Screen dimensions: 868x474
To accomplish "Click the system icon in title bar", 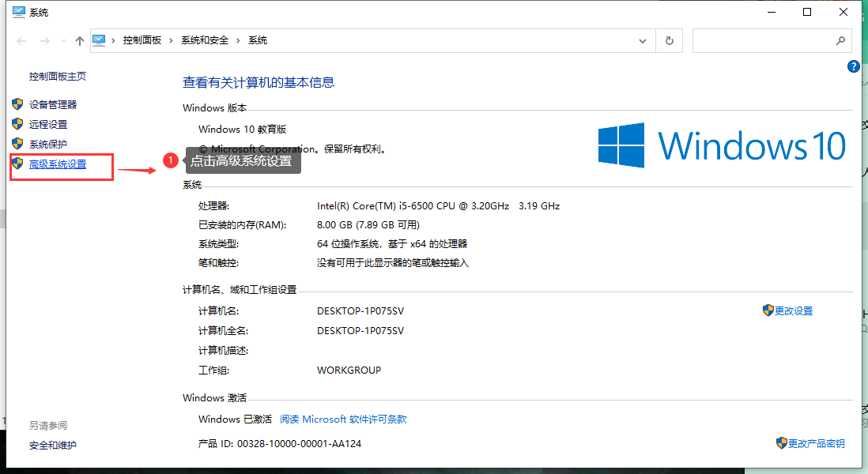I will click(19, 12).
